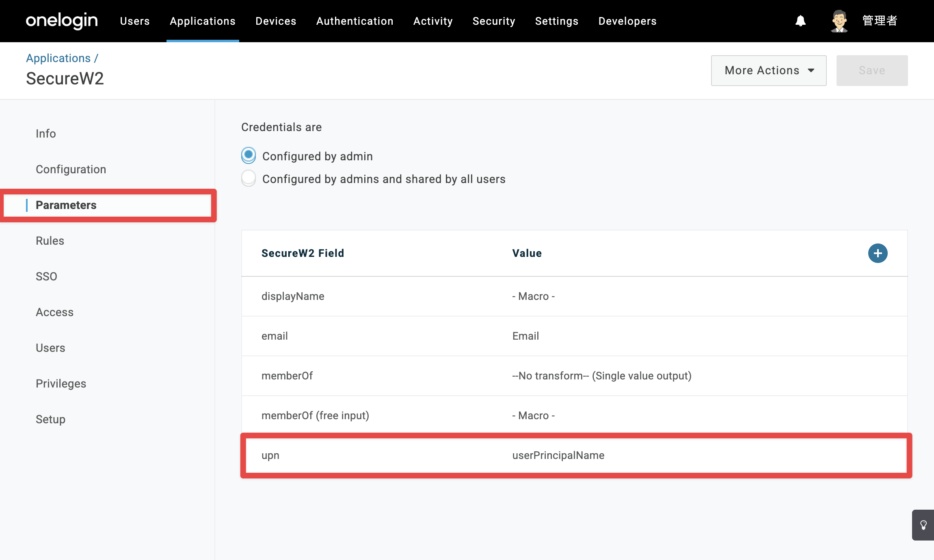This screenshot has width=934, height=560.
Task: Open the Devices top menu
Action: (x=276, y=21)
